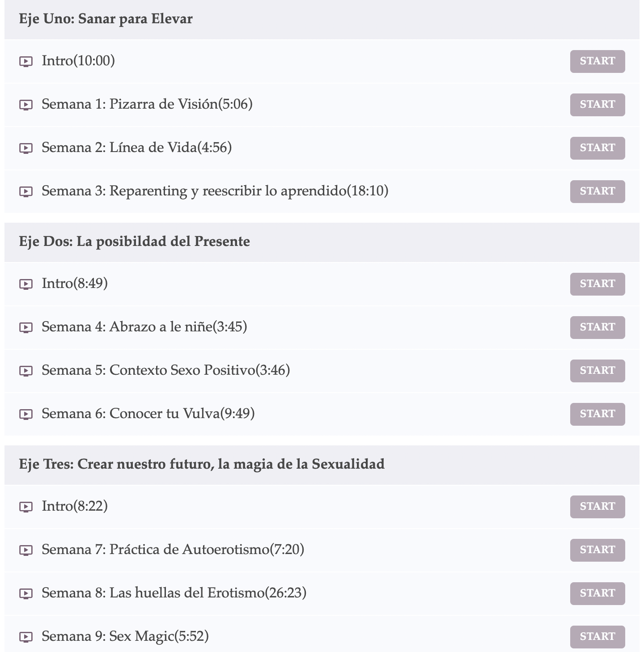Open Semana 6: Conocer tu Vulva link
The height and width of the screenshot is (652, 644).
coord(148,414)
